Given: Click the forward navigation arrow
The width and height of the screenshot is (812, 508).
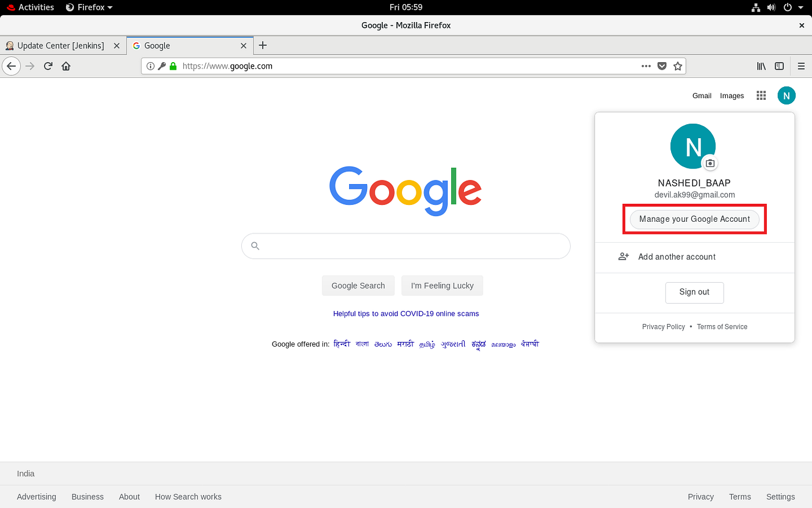Looking at the screenshot, I should 30,66.
